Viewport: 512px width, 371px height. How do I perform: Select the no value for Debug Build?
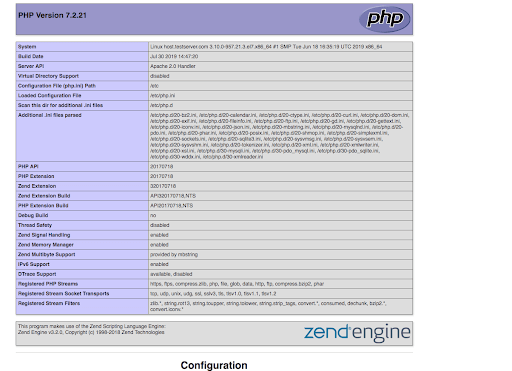coord(153,215)
